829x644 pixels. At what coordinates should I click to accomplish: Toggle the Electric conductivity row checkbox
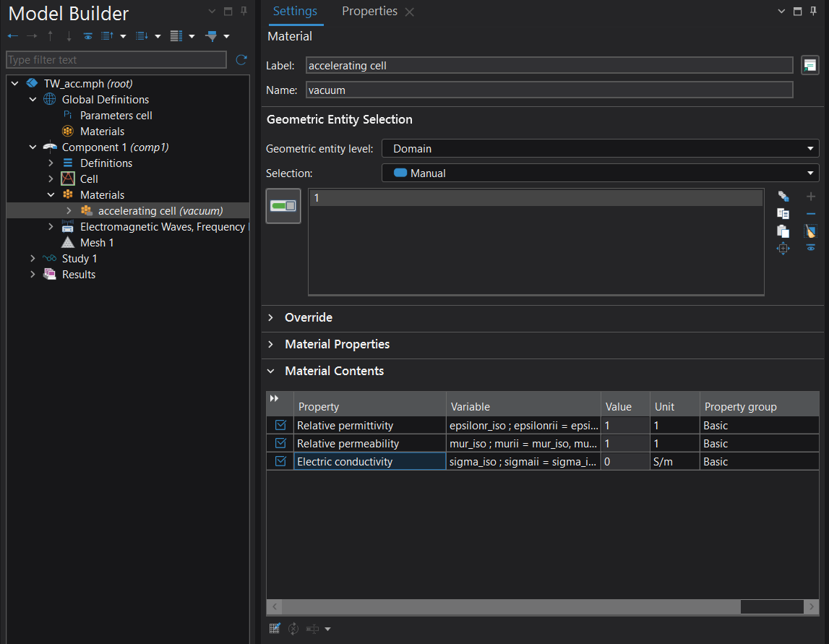coord(280,461)
